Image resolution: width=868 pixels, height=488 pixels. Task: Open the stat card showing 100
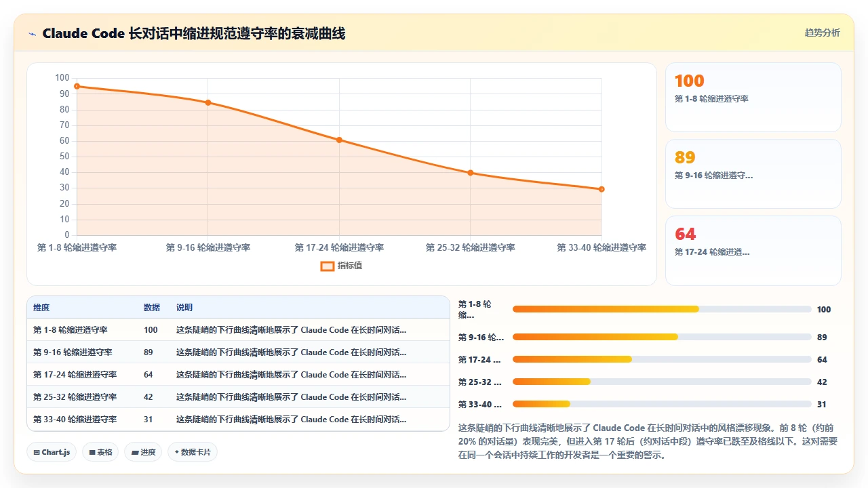point(753,97)
